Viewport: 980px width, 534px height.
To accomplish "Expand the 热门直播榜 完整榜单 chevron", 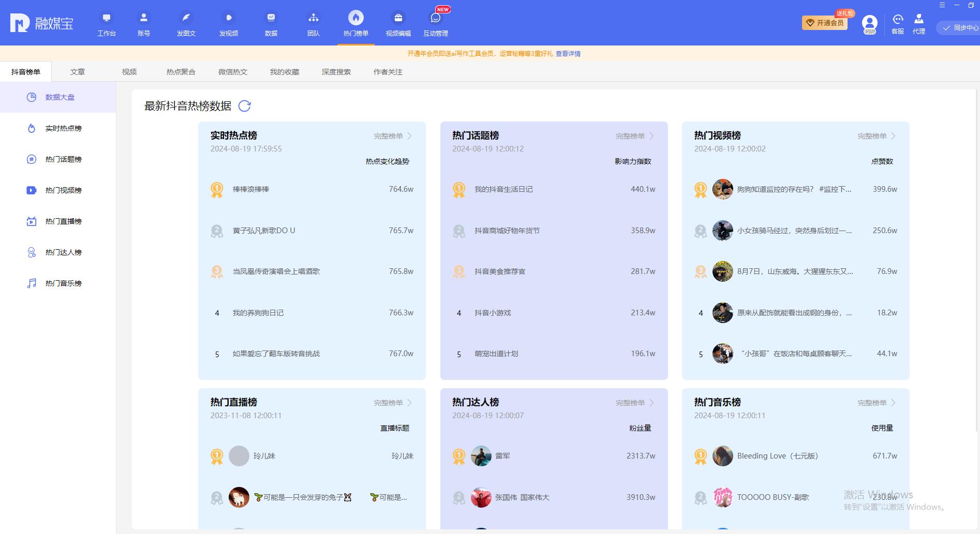I will 410,403.
